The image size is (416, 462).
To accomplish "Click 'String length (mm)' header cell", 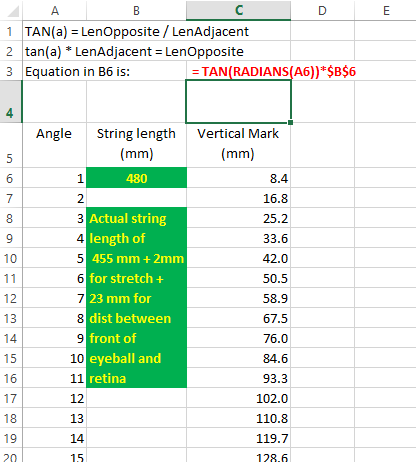I will point(136,145).
